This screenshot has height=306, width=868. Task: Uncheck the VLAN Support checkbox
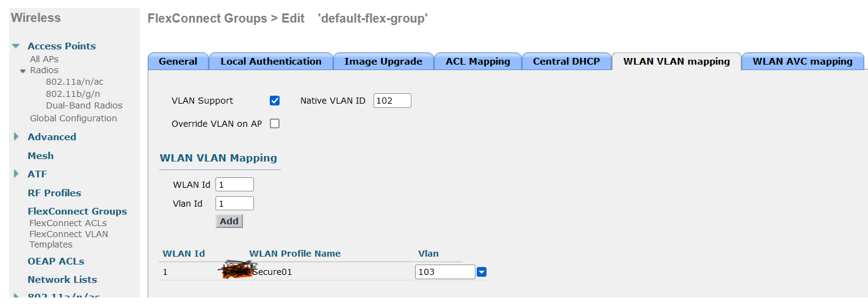[275, 101]
